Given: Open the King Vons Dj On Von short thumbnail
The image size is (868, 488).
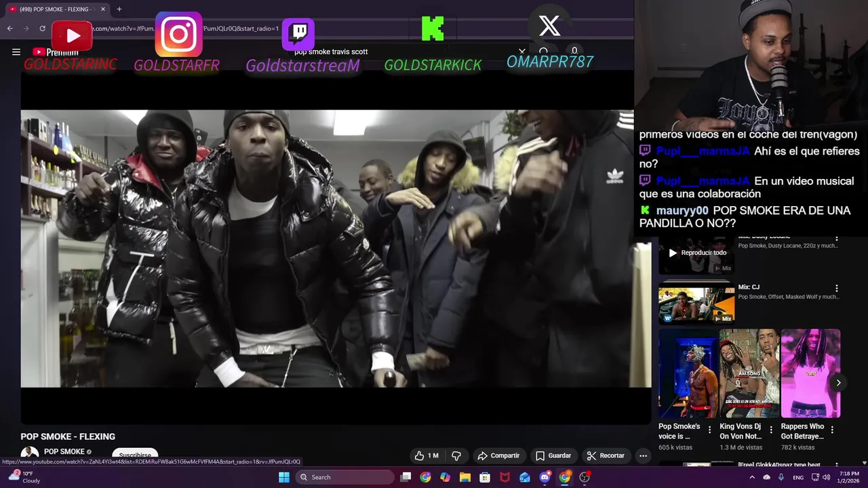Looking at the screenshot, I should 749,373.
